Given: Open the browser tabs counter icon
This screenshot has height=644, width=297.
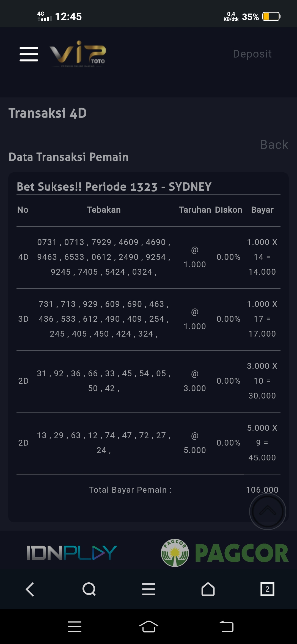Looking at the screenshot, I should click(267, 589).
